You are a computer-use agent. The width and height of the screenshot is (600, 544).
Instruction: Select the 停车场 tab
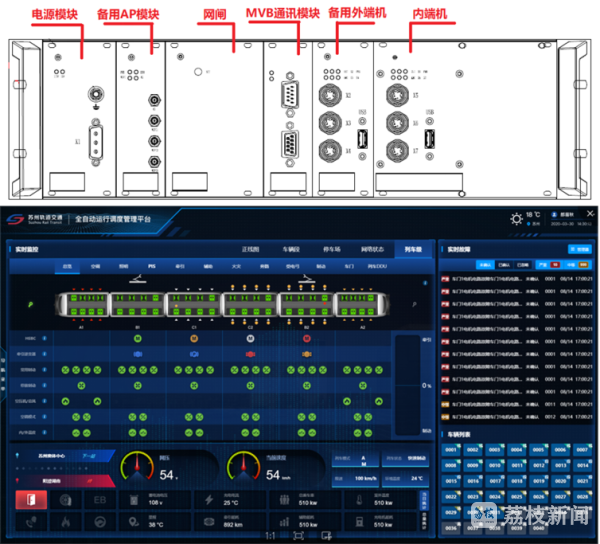(332, 248)
